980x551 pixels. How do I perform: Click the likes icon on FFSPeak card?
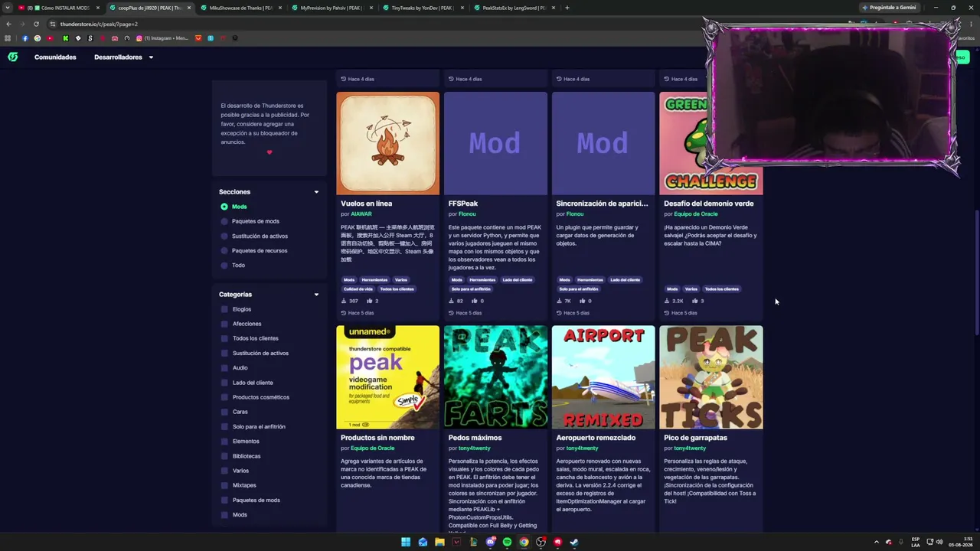click(474, 301)
